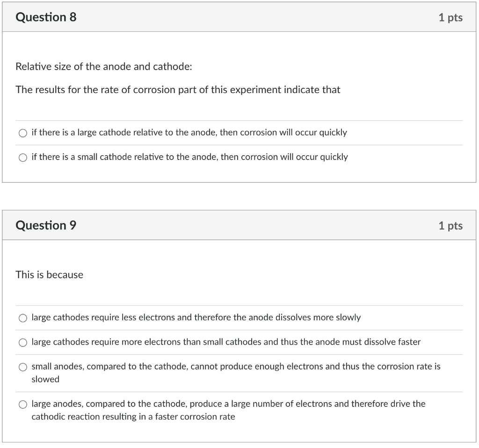Click the 'results for the rate of corrosion' prompt
Viewport: 479px width, 448px height.
(178, 90)
